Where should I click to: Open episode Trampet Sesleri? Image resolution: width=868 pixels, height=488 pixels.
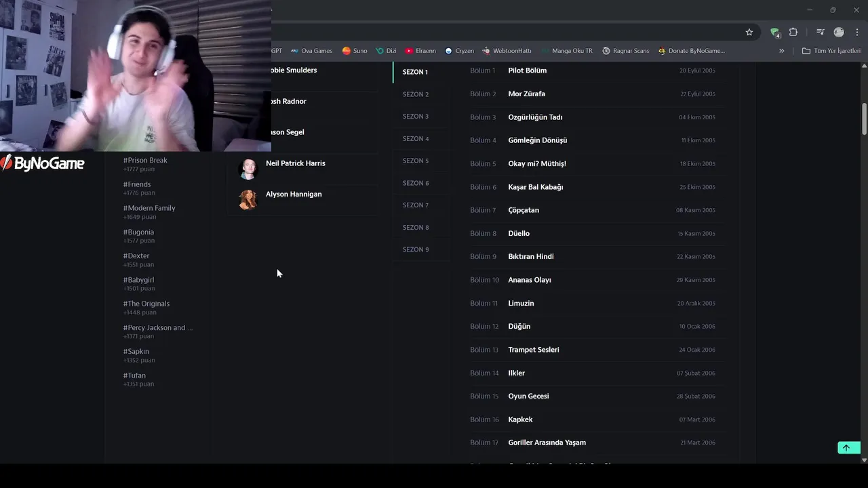[534, 350]
